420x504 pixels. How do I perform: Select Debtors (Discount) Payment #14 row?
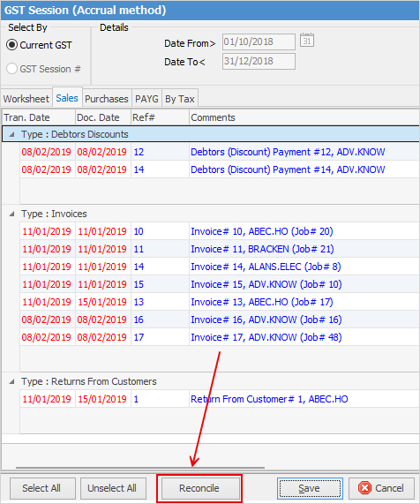[220, 169]
